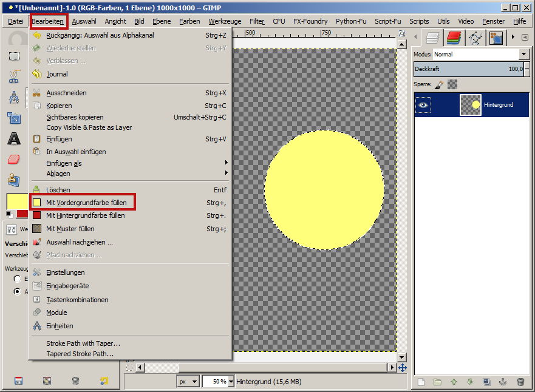Open Tastenkombinationen

tap(129, 300)
